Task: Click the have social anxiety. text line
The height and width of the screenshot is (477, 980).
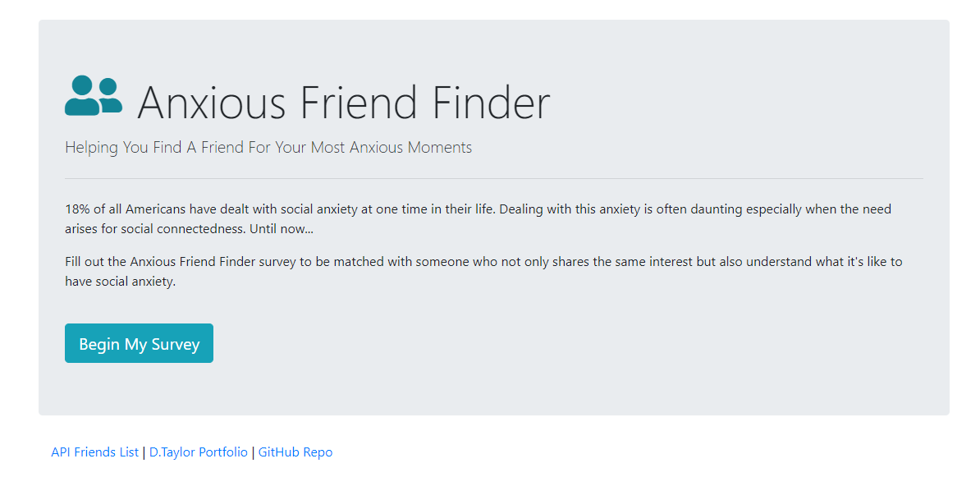Action: [121, 282]
